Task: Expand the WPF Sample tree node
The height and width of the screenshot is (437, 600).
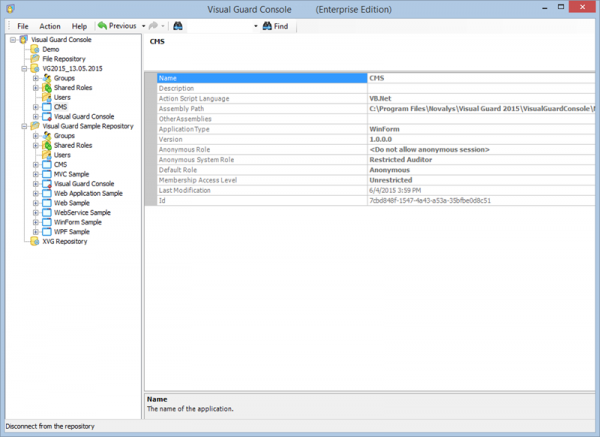Action: click(36, 232)
